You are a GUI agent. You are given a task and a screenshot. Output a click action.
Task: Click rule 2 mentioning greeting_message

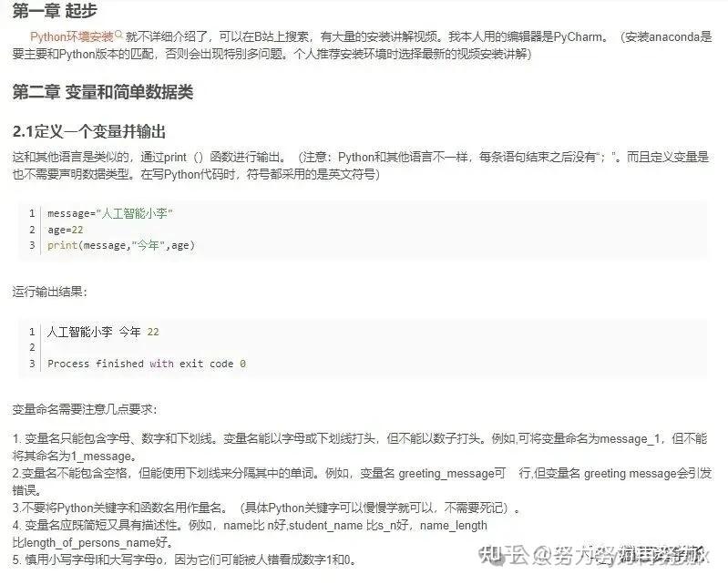pyautogui.click(x=362, y=481)
